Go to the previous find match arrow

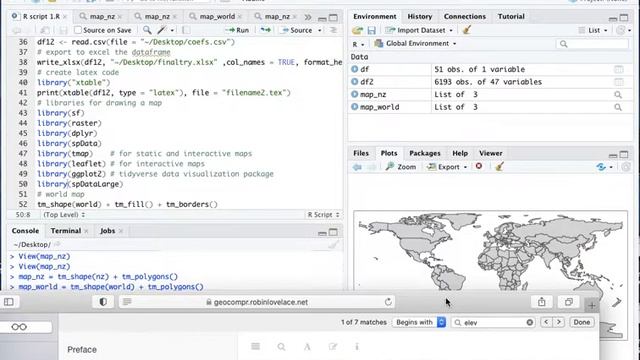[x=546, y=322]
